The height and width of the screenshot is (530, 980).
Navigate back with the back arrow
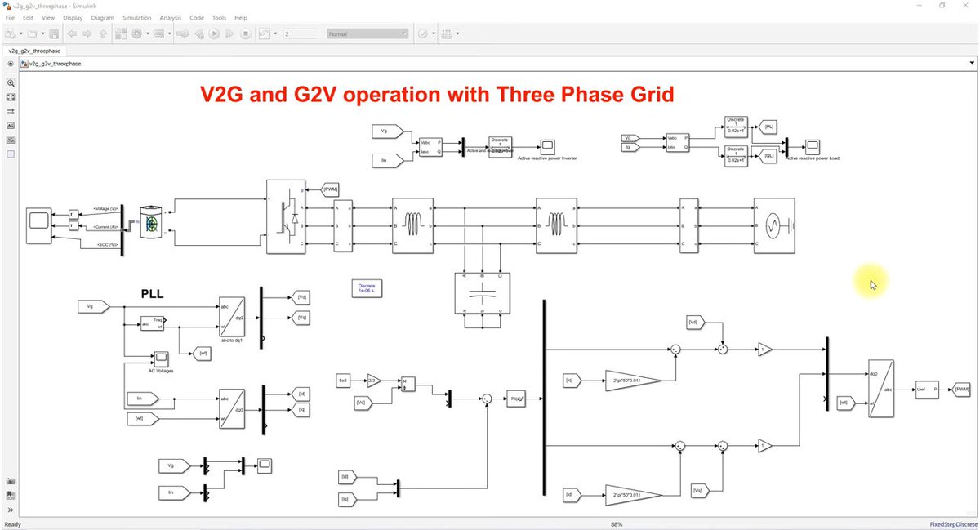click(71, 33)
